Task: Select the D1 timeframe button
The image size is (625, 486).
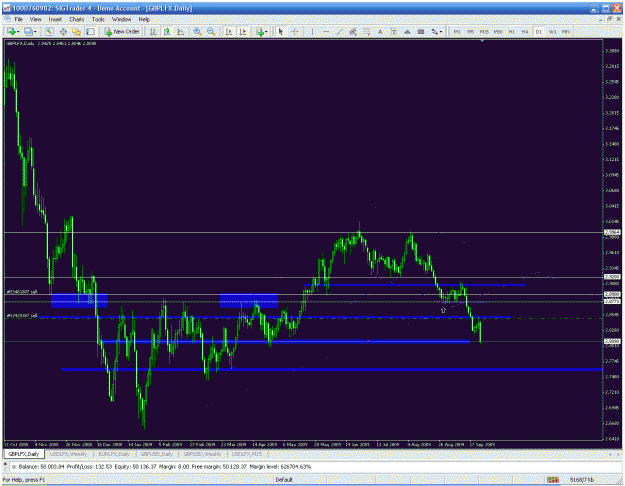Action: [x=539, y=31]
